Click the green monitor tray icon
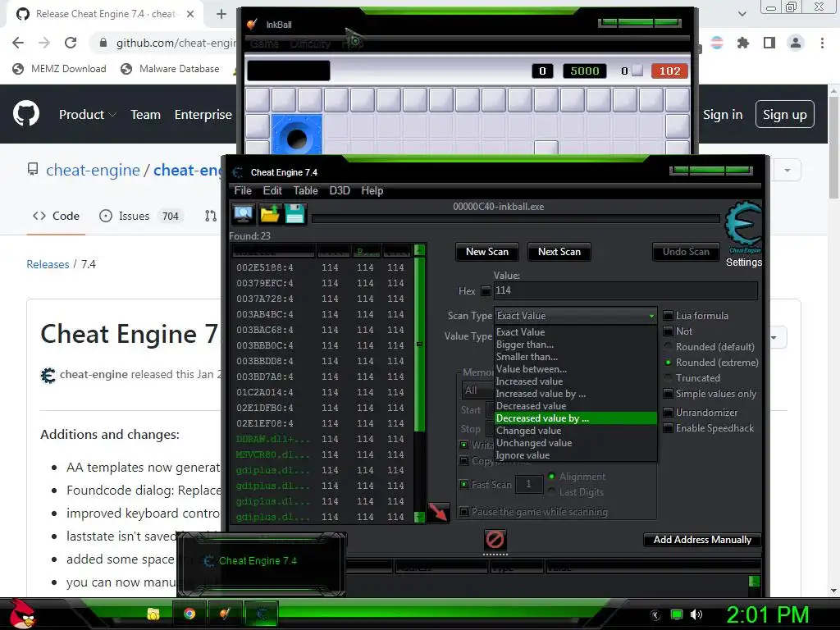The image size is (840, 630). click(x=677, y=614)
